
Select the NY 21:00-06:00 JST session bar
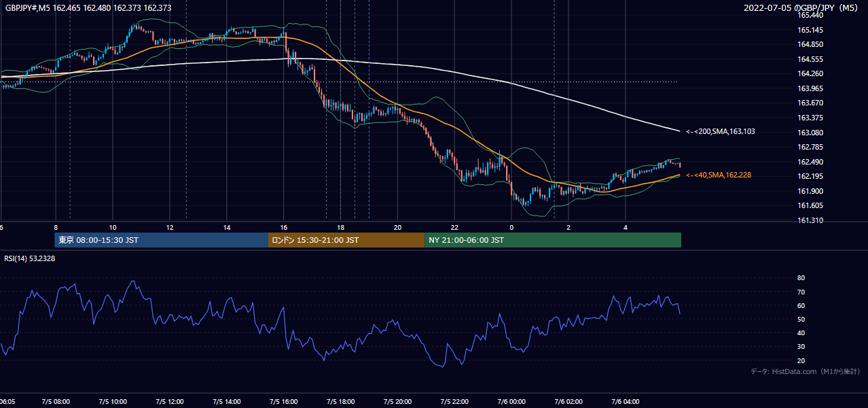point(553,240)
